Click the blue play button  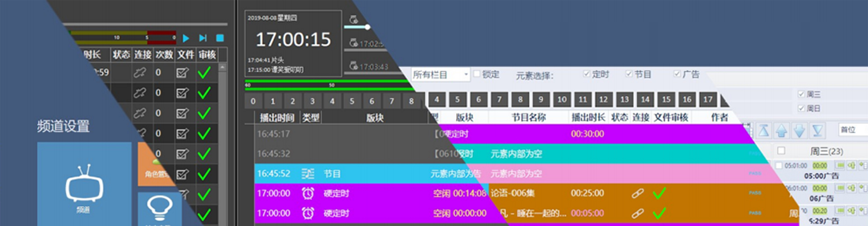click(186, 38)
